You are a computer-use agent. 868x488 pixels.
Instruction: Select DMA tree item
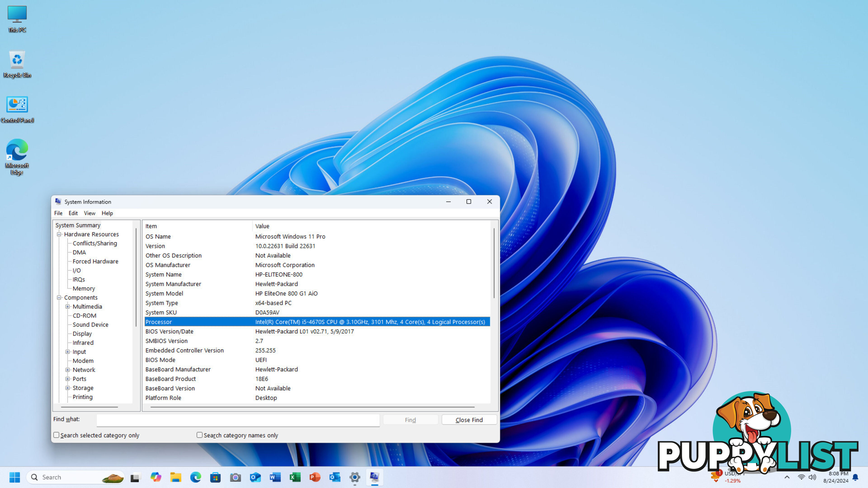pyautogui.click(x=79, y=252)
